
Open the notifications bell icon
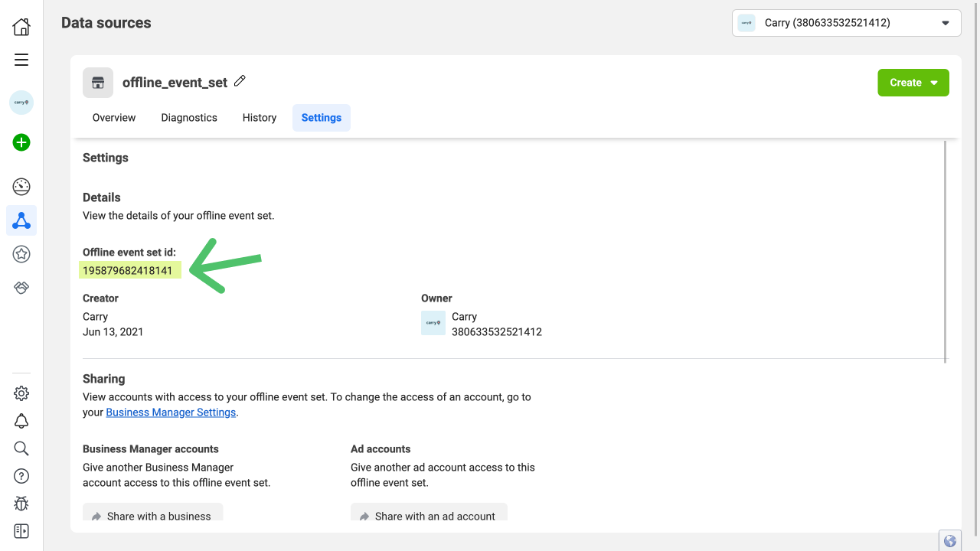(21, 421)
